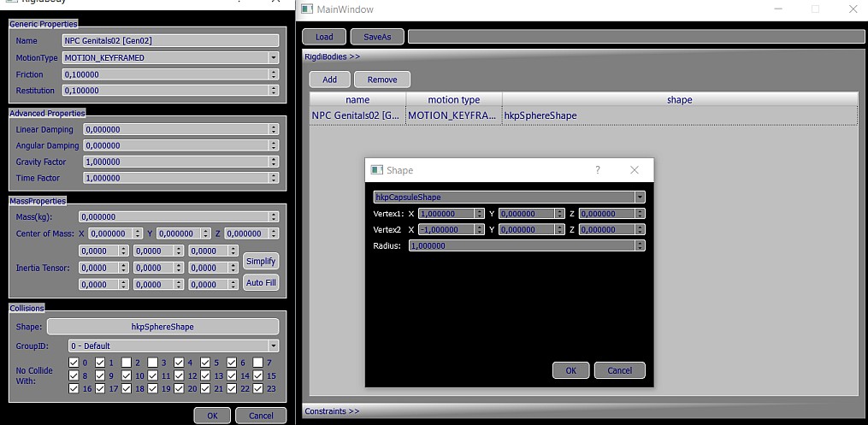Click the 'name' column header
The height and width of the screenshot is (425, 868).
click(357, 99)
